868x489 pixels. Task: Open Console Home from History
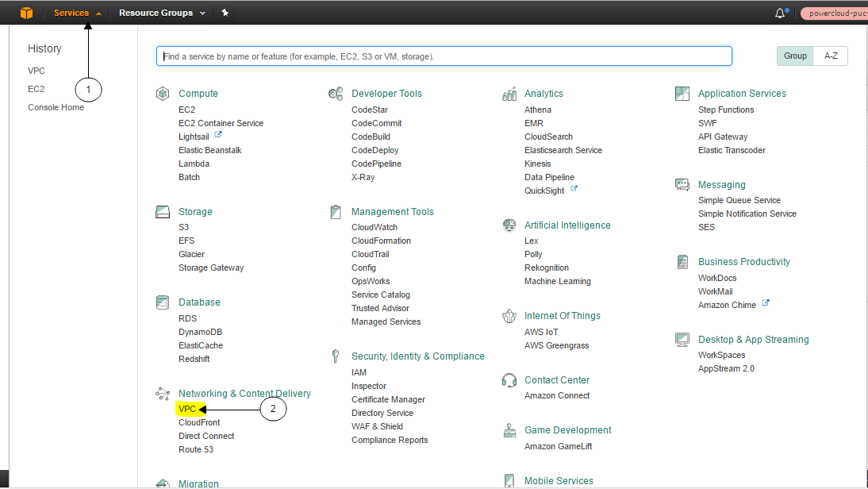[x=56, y=107]
